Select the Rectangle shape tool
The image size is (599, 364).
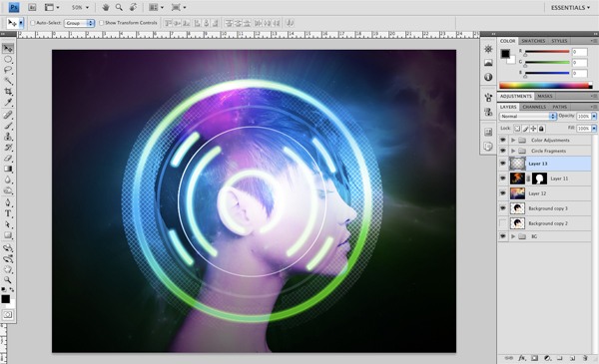[x=8, y=235]
